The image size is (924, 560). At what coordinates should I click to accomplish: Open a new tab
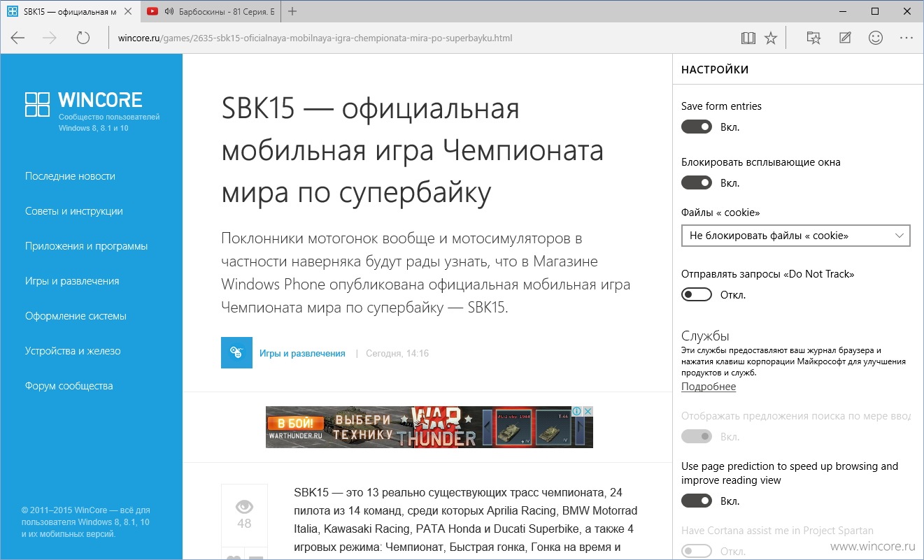click(x=292, y=11)
